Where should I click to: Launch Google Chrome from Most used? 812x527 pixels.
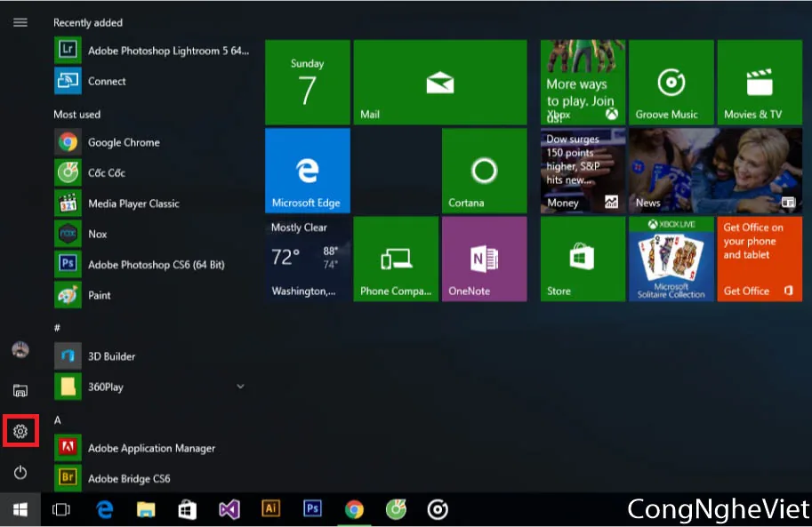(x=152, y=142)
